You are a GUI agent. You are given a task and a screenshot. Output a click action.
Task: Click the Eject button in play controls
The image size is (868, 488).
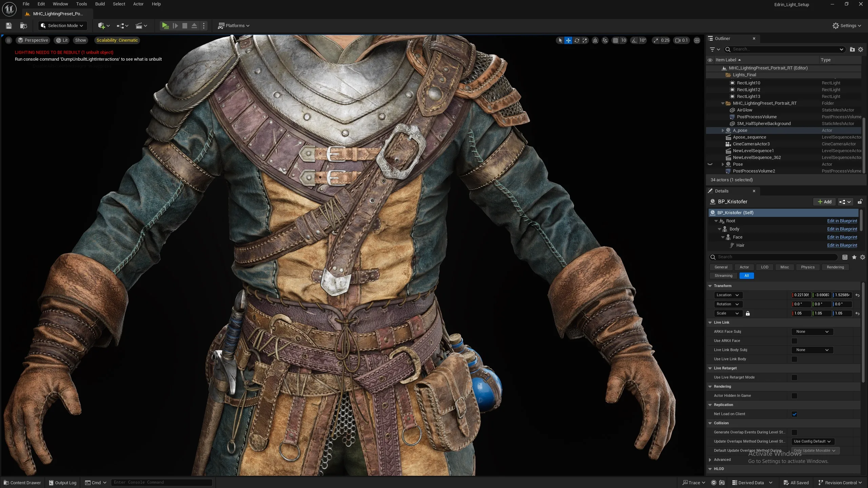pos(194,26)
